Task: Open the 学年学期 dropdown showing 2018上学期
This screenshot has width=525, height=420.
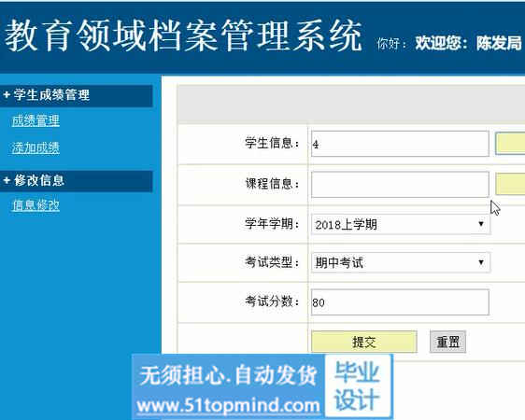Action: (401, 224)
